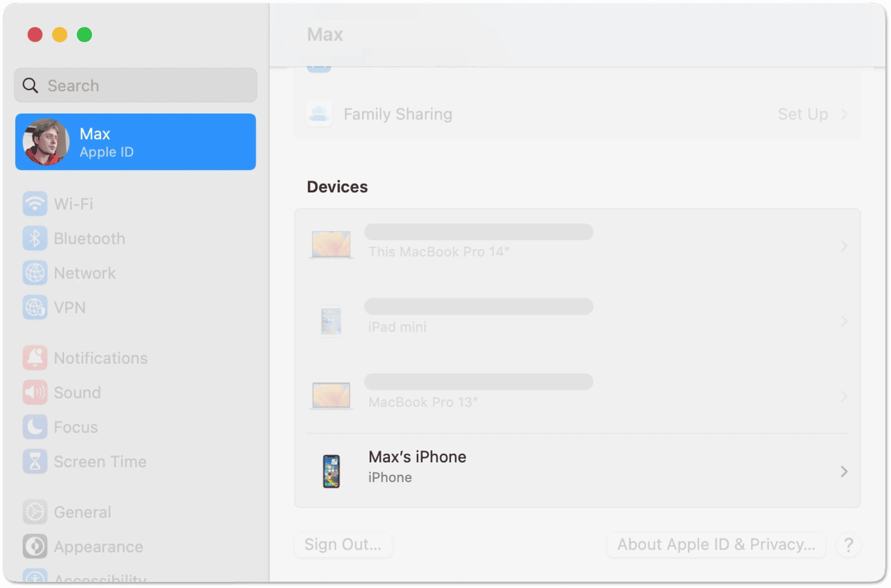The height and width of the screenshot is (588, 891).
Task: Click the iPad mini device icon
Action: [331, 321]
